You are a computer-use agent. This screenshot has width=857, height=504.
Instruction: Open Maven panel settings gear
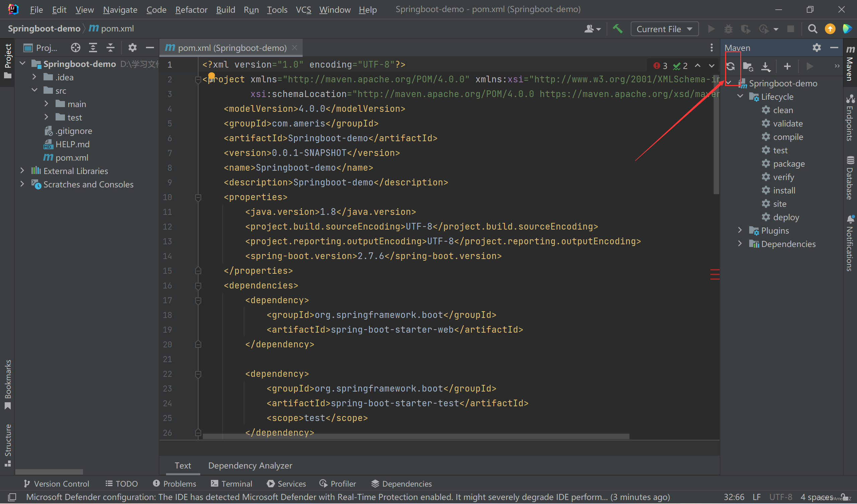coord(816,48)
